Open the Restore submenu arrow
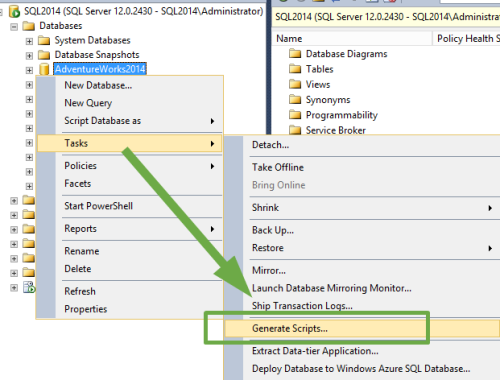500x380 pixels. [490, 248]
